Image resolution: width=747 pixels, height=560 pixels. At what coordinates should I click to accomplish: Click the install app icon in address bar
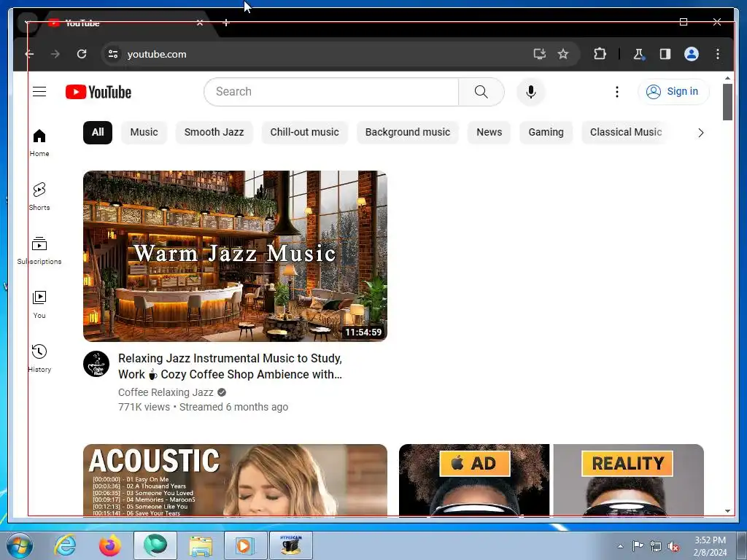[x=539, y=54]
